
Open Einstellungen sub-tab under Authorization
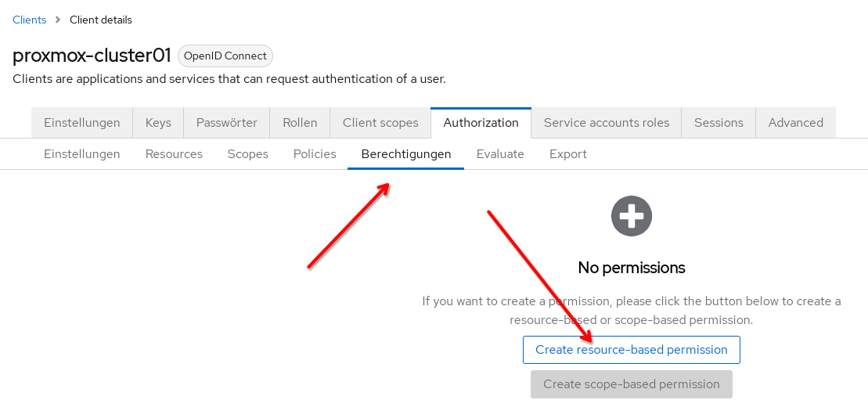click(82, 154)
